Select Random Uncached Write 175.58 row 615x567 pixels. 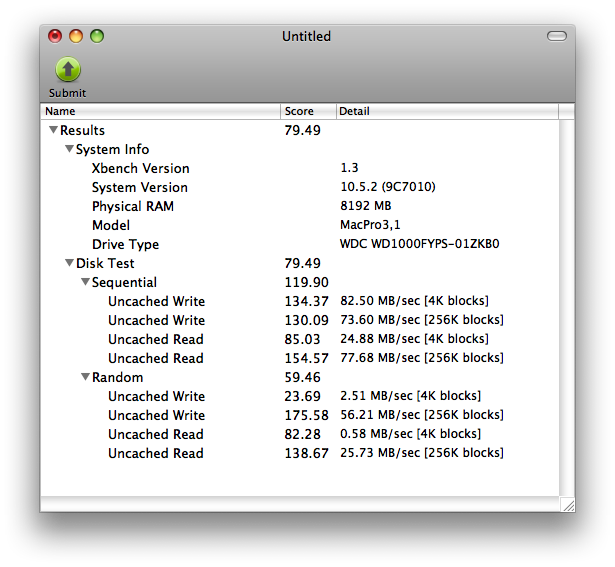(x=300, y=415)
